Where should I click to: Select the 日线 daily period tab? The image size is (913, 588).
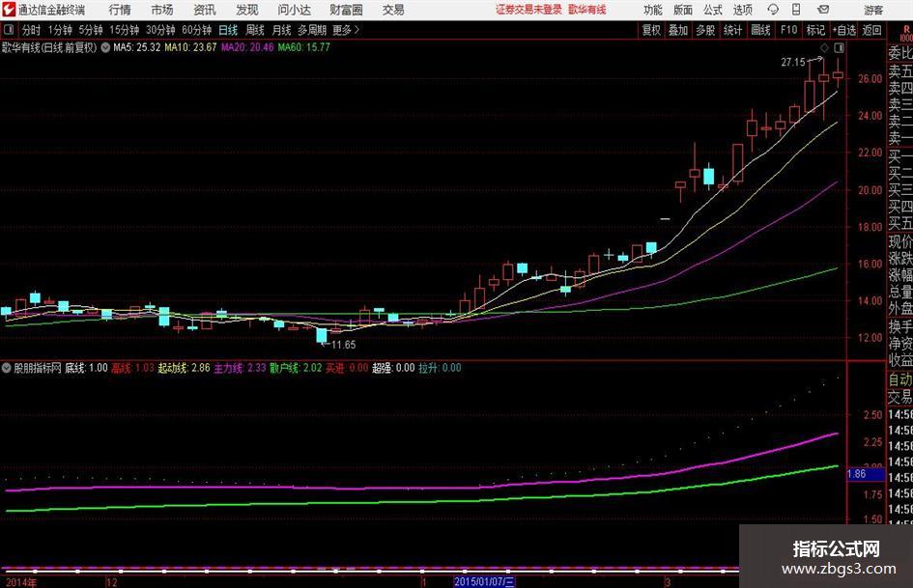click(228, 30)
